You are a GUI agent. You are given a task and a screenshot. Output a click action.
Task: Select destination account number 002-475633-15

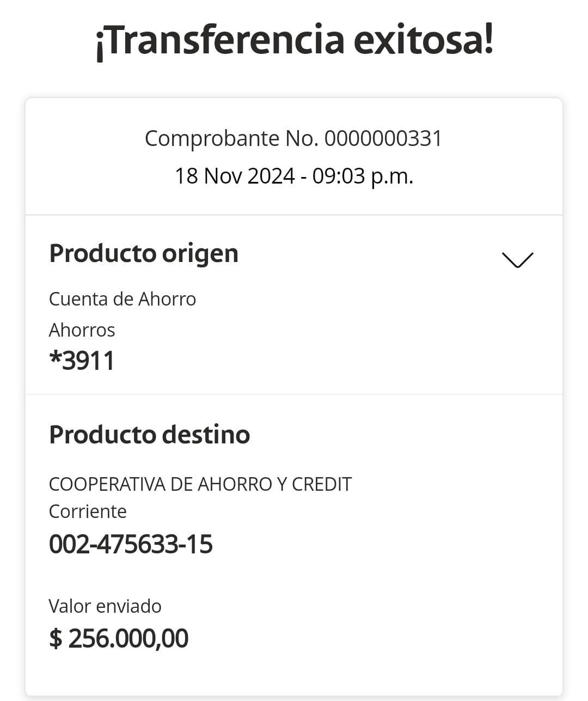pyautogui.click(x=131, y=544)
